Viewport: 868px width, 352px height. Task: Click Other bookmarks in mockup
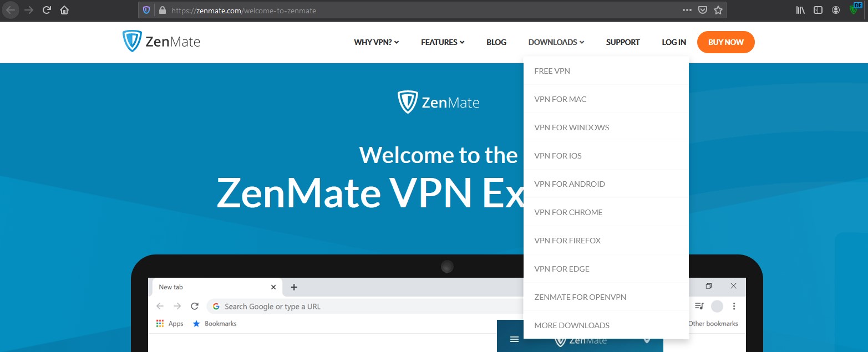[x=713, y=324]
